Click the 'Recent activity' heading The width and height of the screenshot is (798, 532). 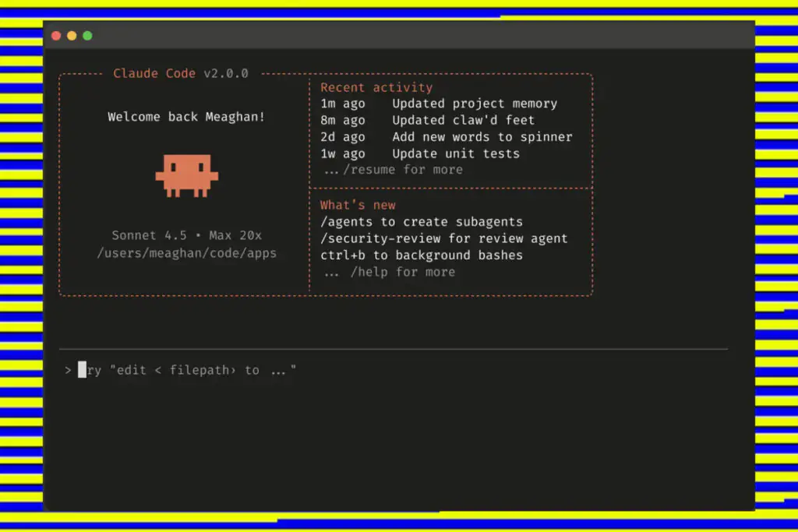376,87
